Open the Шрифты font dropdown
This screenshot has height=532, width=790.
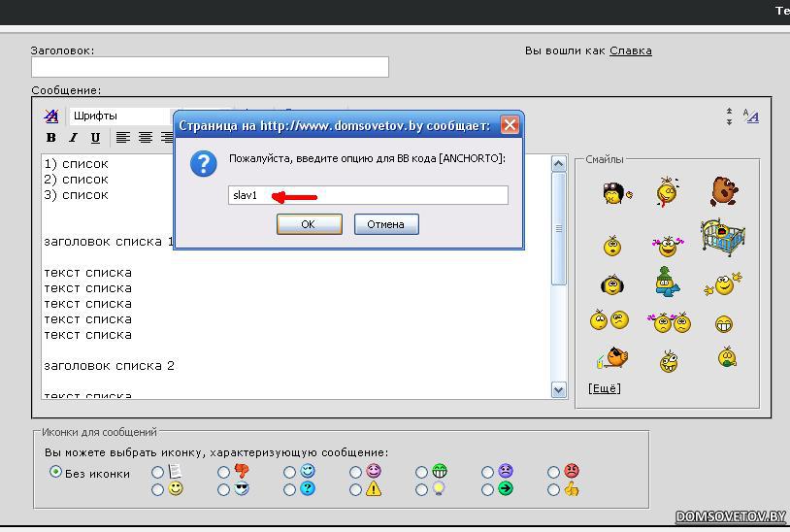click(116, 116)
